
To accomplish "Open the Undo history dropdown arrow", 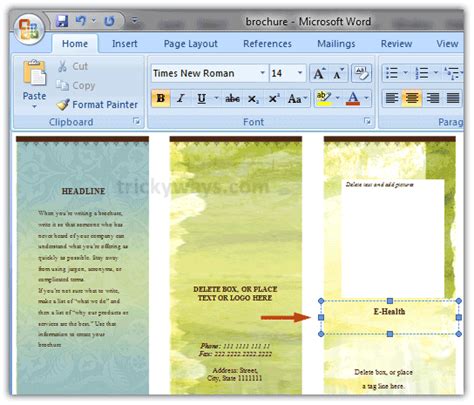I will click(94, 21).
